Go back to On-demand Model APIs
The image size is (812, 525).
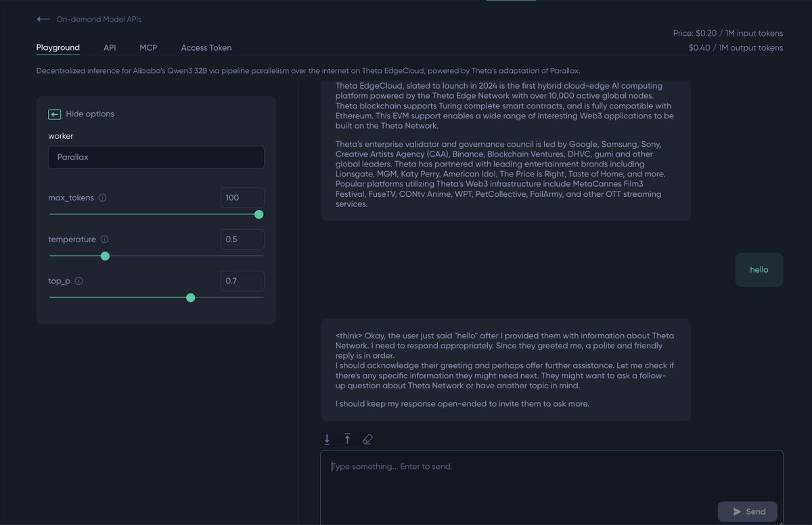pos(99,20)
